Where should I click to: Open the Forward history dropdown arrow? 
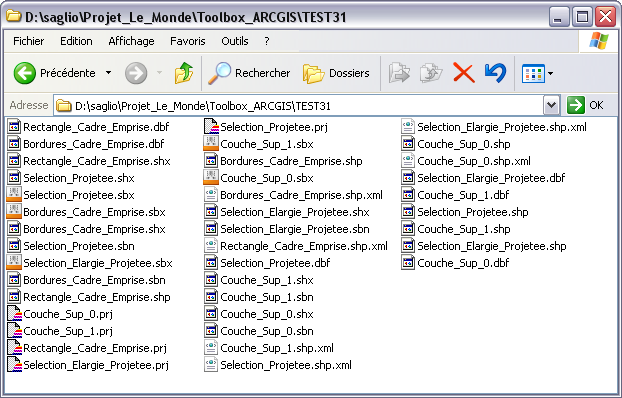tap(159, 73)
